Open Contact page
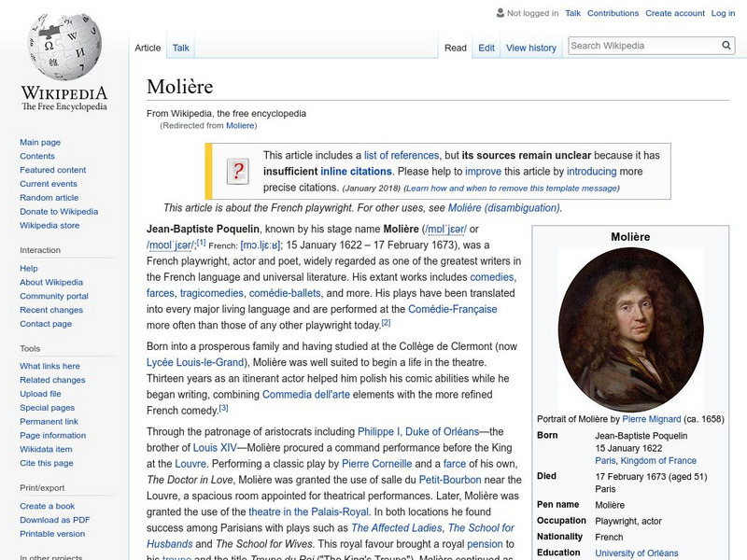The height and width of the screenshot is (560, 747). click(x=46, y=323)
